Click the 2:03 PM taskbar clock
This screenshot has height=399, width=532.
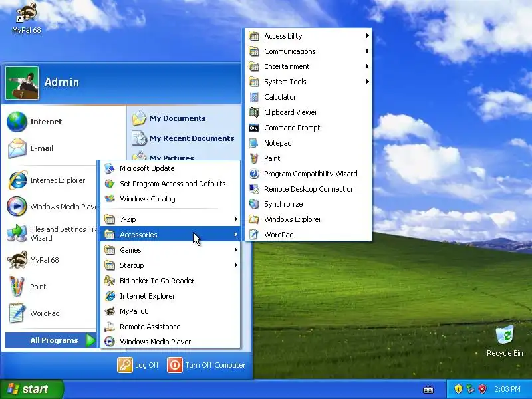(x=507, y=389)
